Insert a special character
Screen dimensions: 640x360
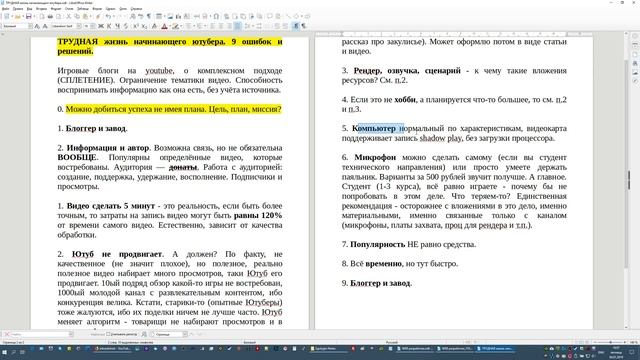click(x=216, y=16)
